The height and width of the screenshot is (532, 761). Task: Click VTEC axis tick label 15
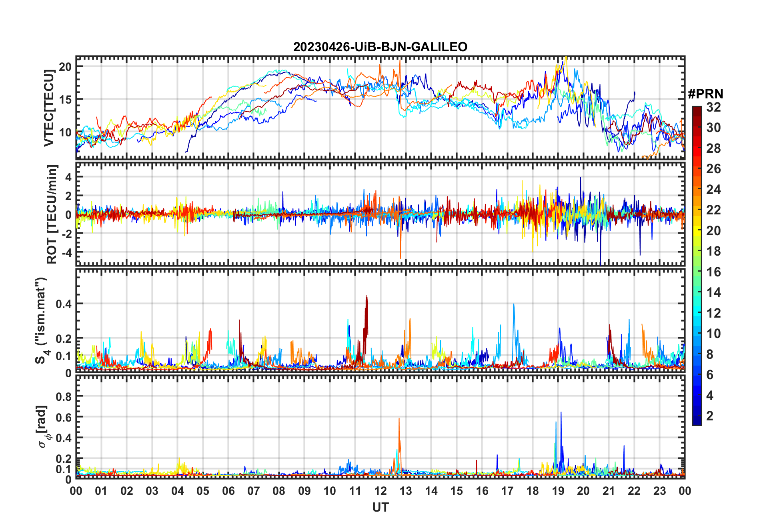[65, 99]
